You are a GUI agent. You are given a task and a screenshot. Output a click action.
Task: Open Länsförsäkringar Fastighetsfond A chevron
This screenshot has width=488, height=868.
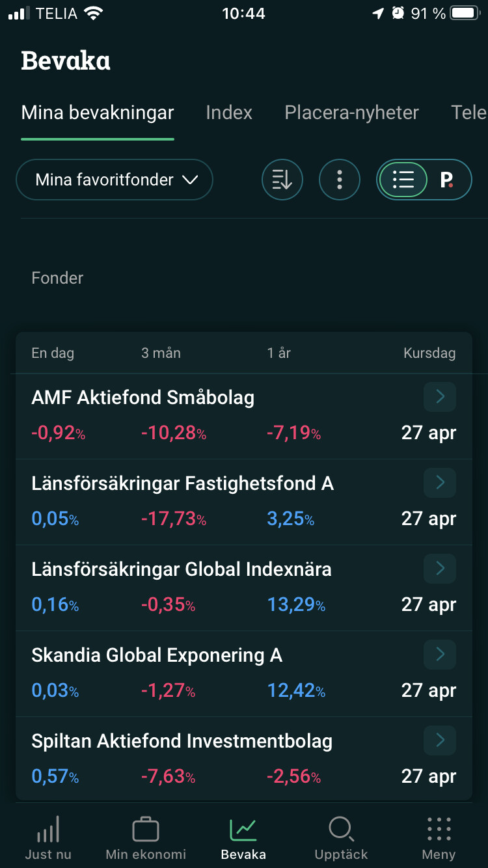pyautogui.click(x=440, y=482)
